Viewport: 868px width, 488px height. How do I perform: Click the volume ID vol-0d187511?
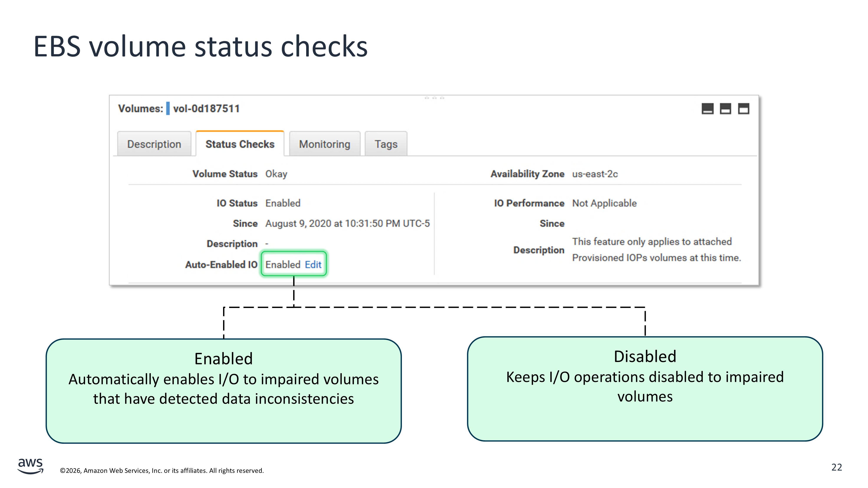206,109
